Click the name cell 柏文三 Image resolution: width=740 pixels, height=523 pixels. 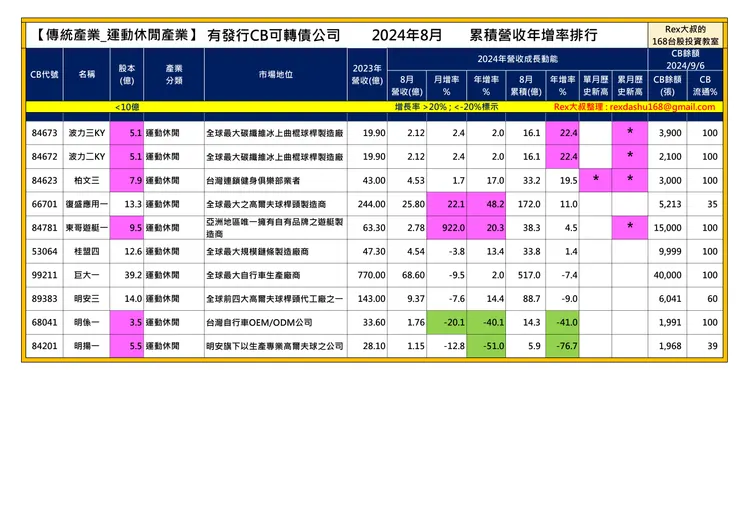(87, 180)
